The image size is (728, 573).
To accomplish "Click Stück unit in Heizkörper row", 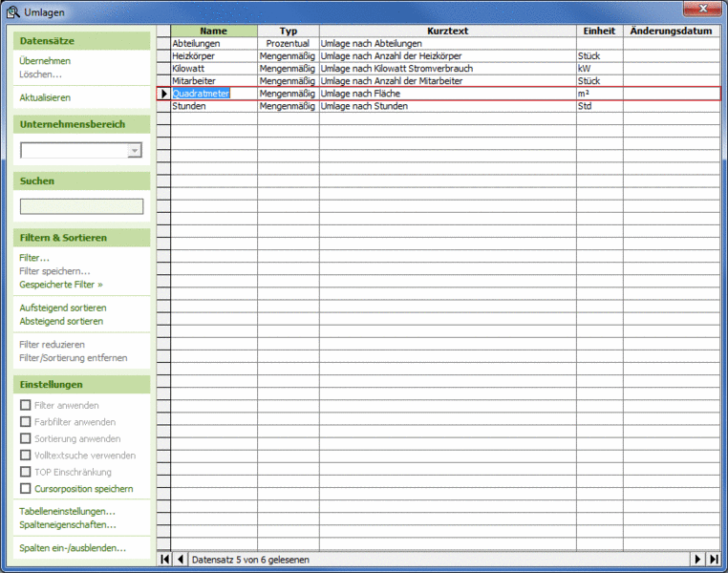I will [599, 56].
